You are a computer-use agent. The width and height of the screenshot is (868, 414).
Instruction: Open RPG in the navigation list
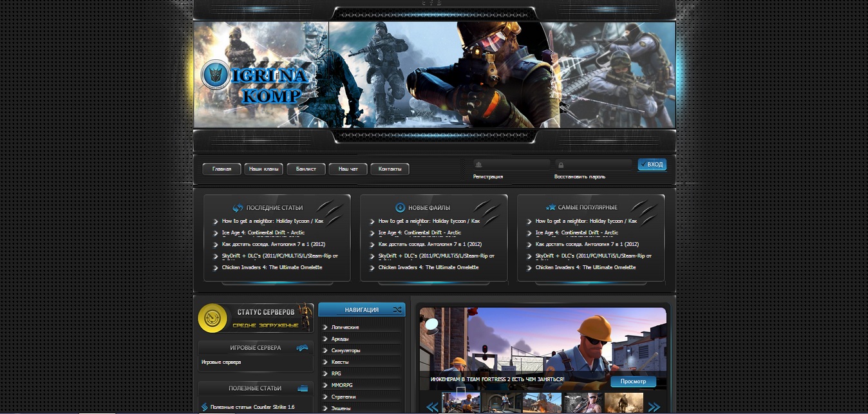(336, 373)
